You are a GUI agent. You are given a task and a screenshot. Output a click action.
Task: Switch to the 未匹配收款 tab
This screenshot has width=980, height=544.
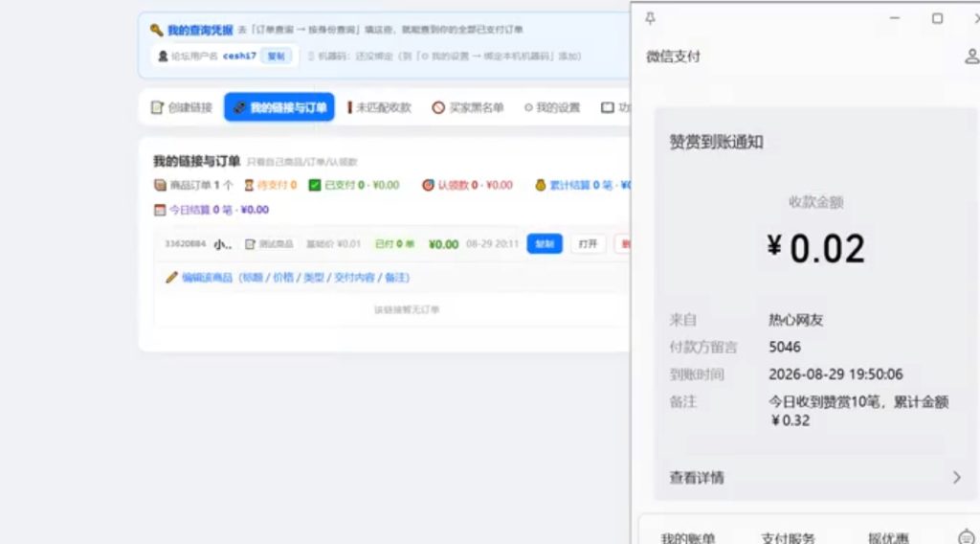[379, 107]
